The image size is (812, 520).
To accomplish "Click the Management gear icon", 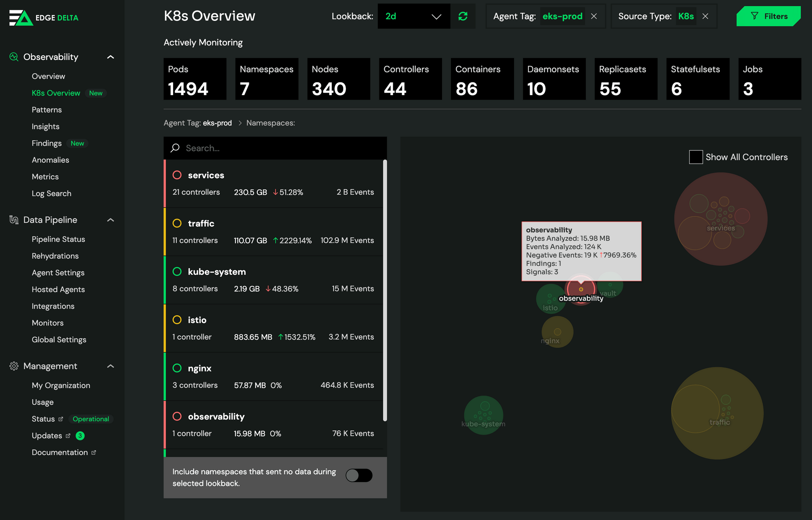I will [x=14, y=366].
